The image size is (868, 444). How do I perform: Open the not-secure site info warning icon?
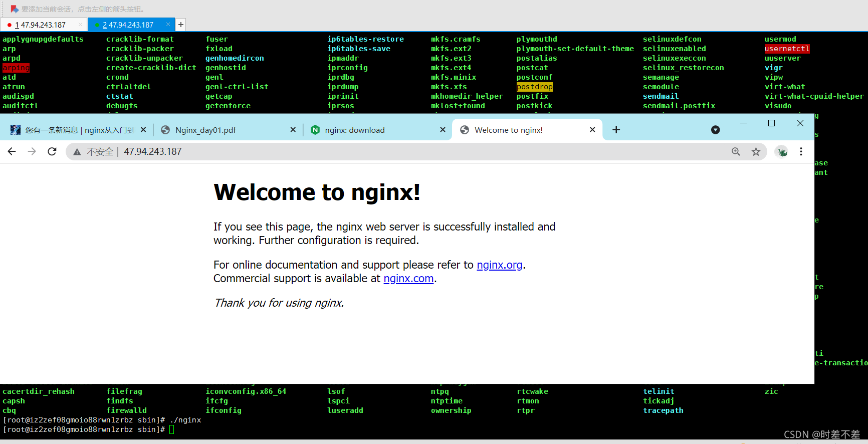(x=77, y=152)
